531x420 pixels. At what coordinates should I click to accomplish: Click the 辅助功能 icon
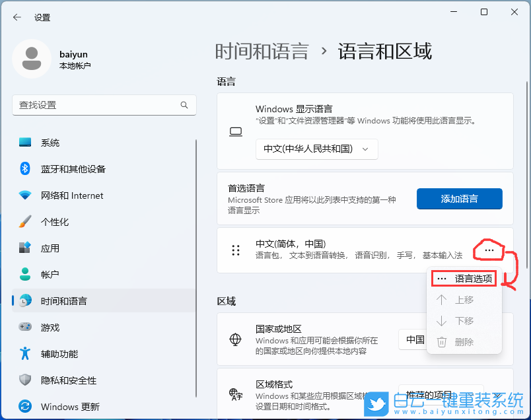click(25, 353)
